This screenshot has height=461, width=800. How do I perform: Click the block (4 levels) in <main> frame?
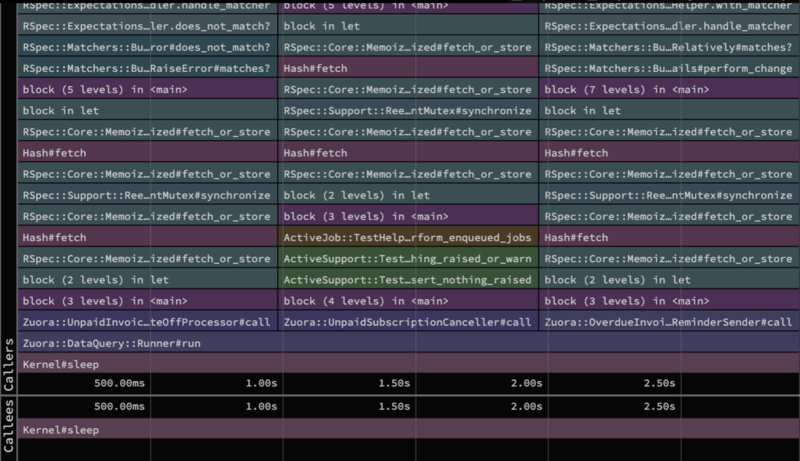click(x=408, y=301)
